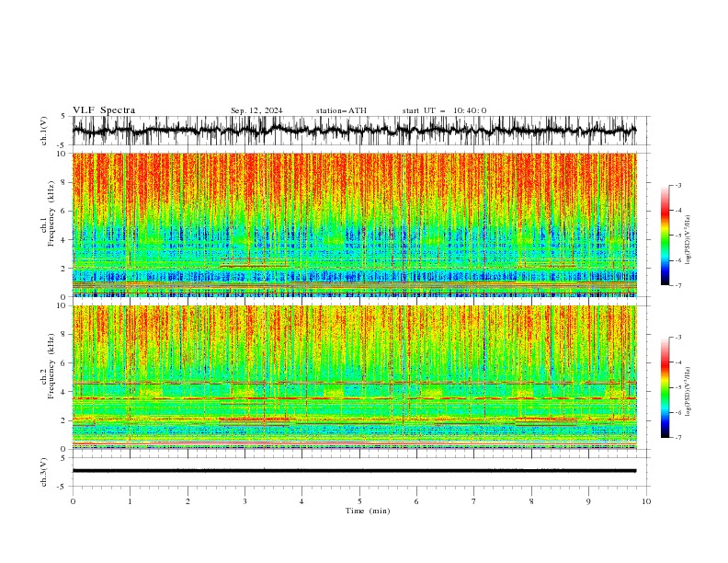This screenshot has height=563, width=728.
Task: Click the "start UT = 10:40:0" header text
Action: click(x=444, y=110)
